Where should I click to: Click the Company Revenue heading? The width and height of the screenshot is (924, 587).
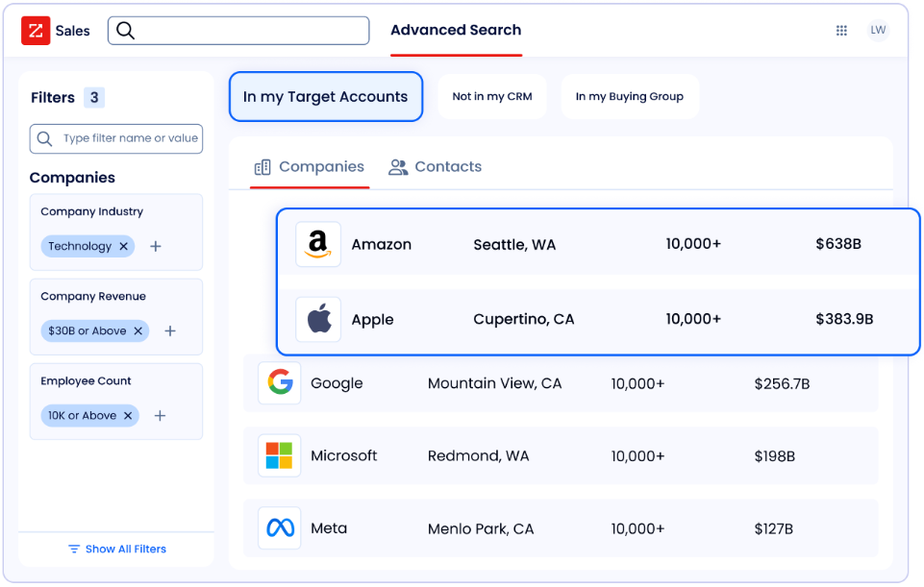(93, 296)
